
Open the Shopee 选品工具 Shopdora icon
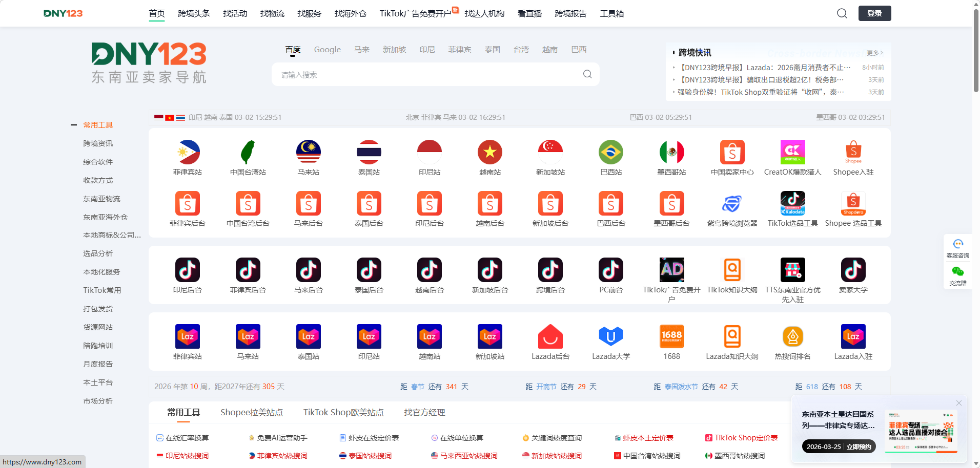pos(853,203)
